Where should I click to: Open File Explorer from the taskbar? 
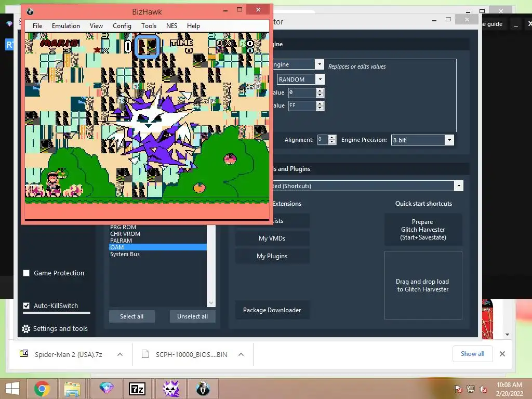[72, 389]
